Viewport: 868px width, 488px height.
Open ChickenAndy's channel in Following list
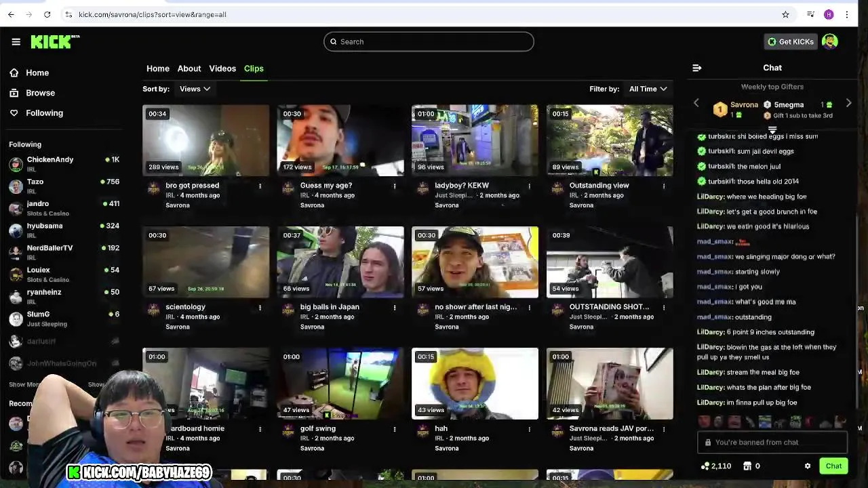point(64,163)
